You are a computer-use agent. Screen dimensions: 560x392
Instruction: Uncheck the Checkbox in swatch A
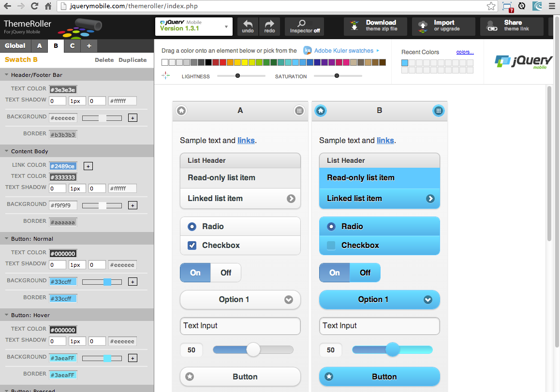192,246
